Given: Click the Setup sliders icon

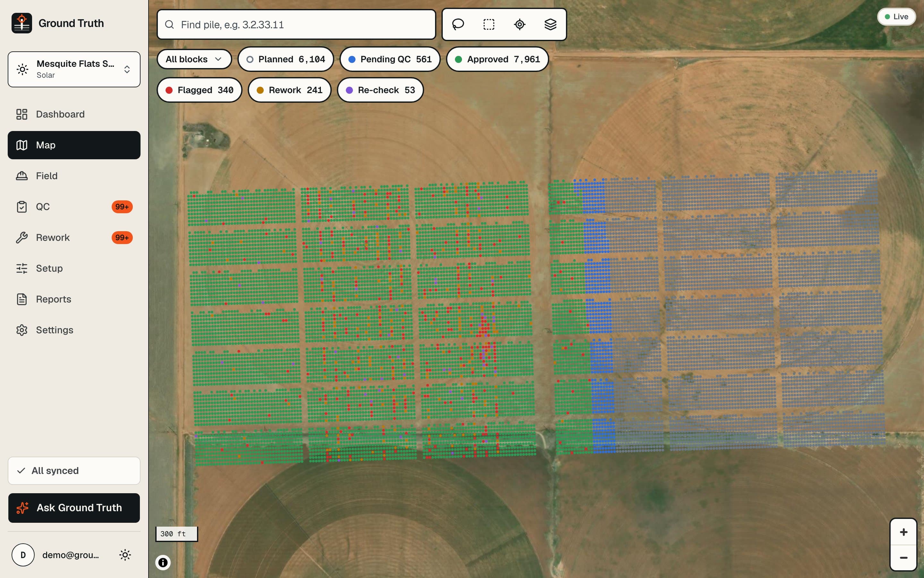Looking at the screenshot, I should coord(22,268).
